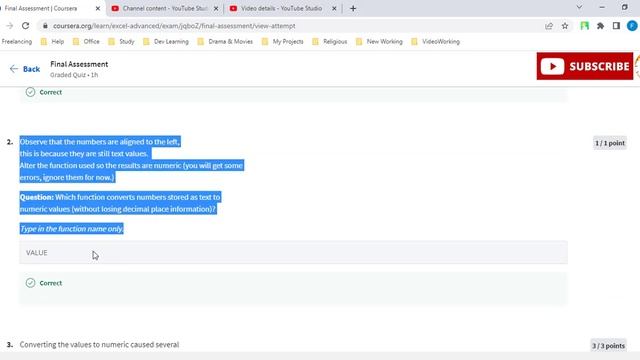Open the Religious bookmark folder

330,42
